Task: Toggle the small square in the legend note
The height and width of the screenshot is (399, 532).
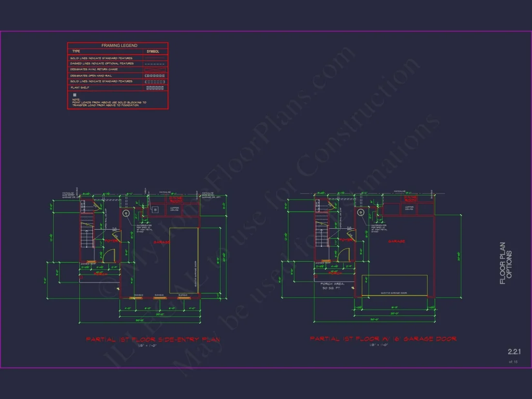Action: [x=74, y=94]
